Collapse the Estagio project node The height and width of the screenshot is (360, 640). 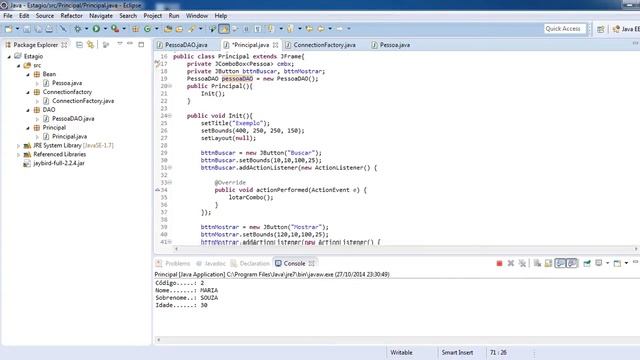(x=9, y=57)
